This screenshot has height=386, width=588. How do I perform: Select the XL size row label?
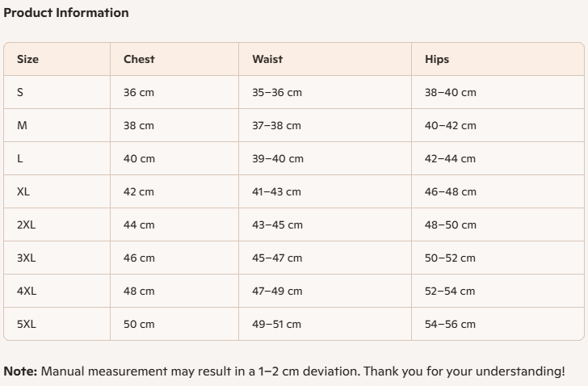[x=23, y=191]
